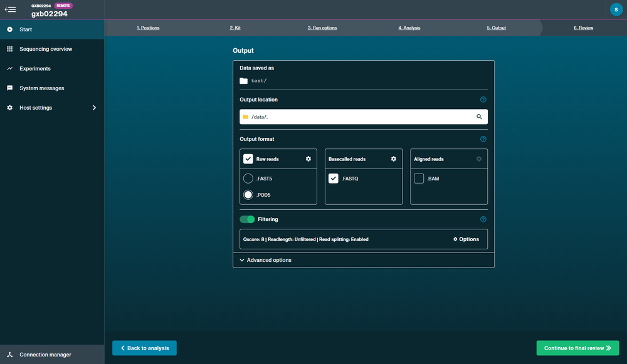Screen dimensions: 627x364
Task: Uncheck the .FASTQ checkbox
Action: point(333,178)
